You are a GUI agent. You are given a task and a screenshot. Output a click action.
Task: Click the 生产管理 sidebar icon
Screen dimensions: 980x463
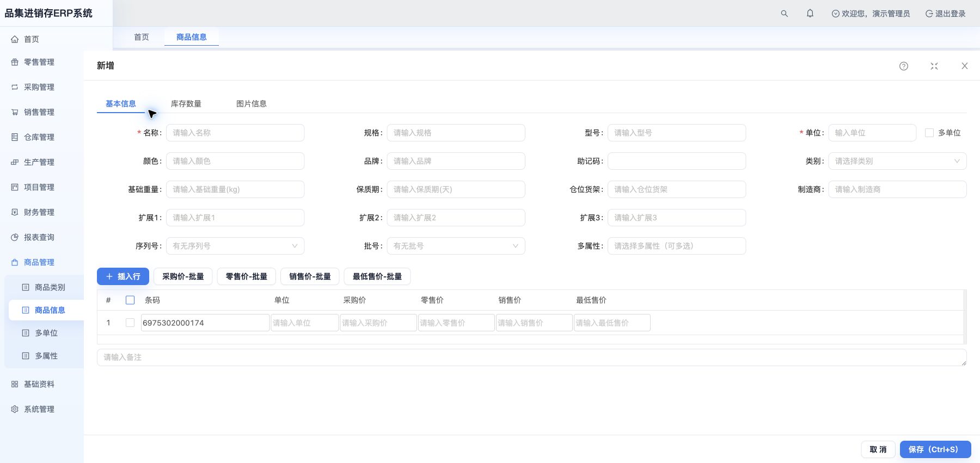pos(15,162)
